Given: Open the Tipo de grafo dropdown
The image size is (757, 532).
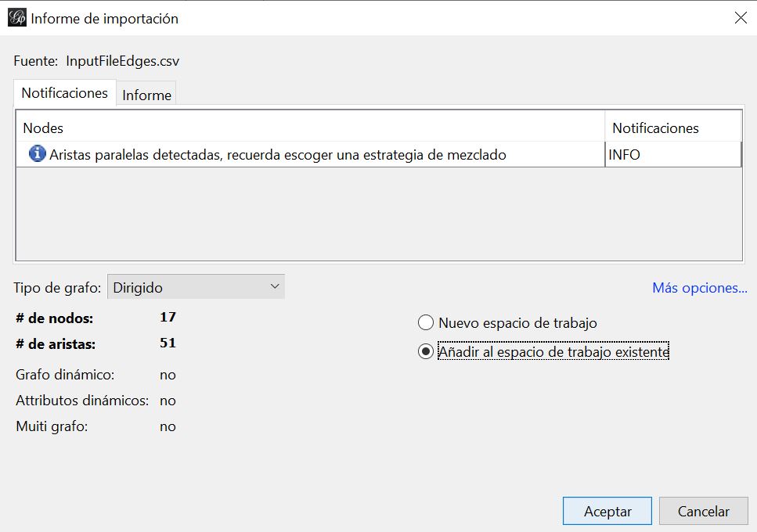Looking at the screenshot, I should [196, 287].
